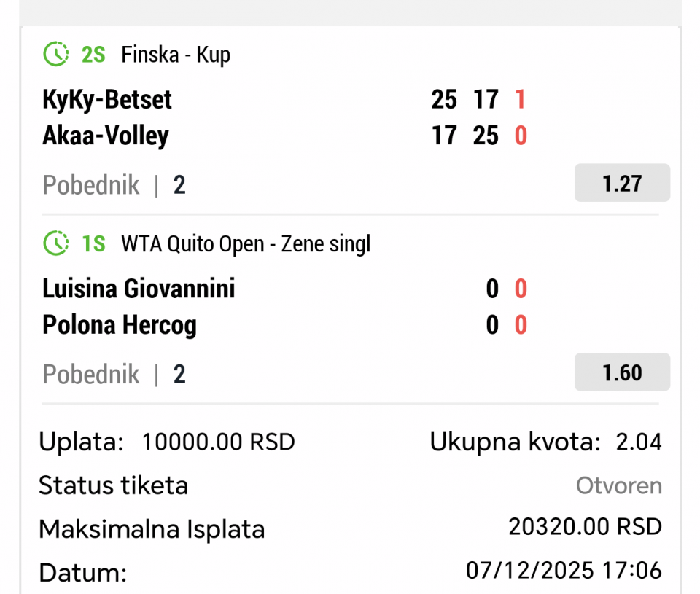Viewport: 700px width, 594px height.
Task: Tap the live clock icon for Finska - Kup
Action: (x=55, y=54)
